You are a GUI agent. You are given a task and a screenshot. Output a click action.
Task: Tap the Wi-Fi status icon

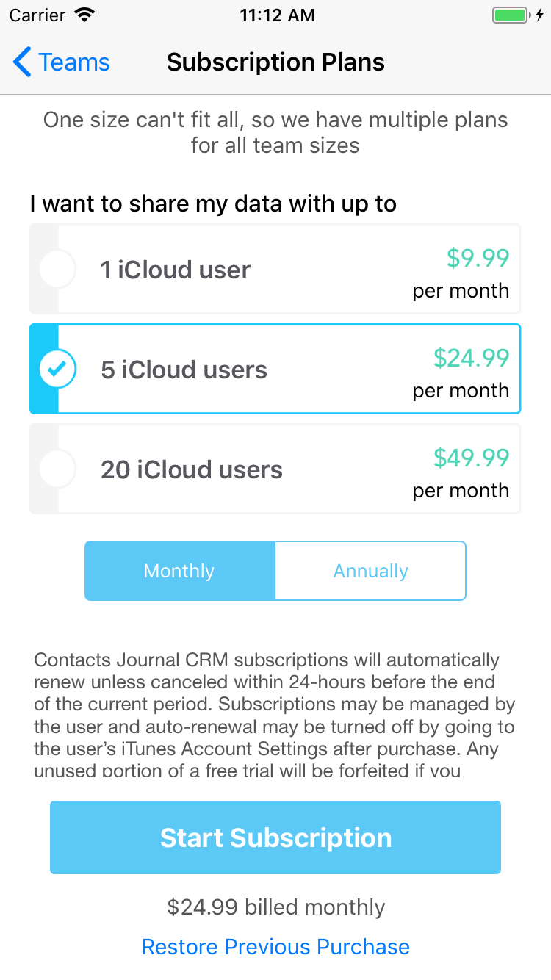pos(85,15)
